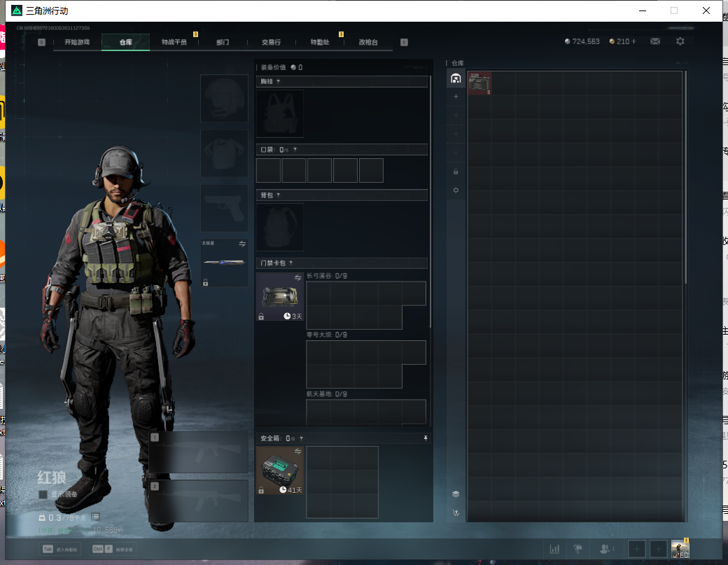Click the 三角洲行动 title bar app icon

[x=17, y=11]
